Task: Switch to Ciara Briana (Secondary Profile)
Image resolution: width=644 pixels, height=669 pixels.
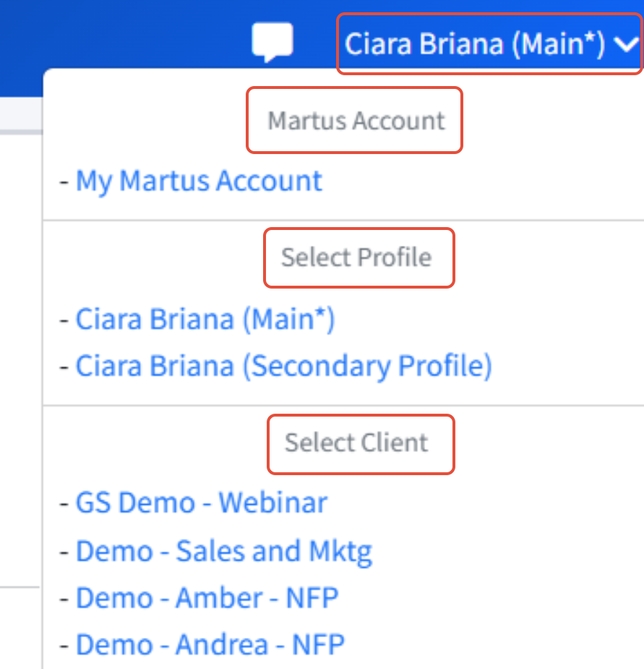Action: pos(283,366)
